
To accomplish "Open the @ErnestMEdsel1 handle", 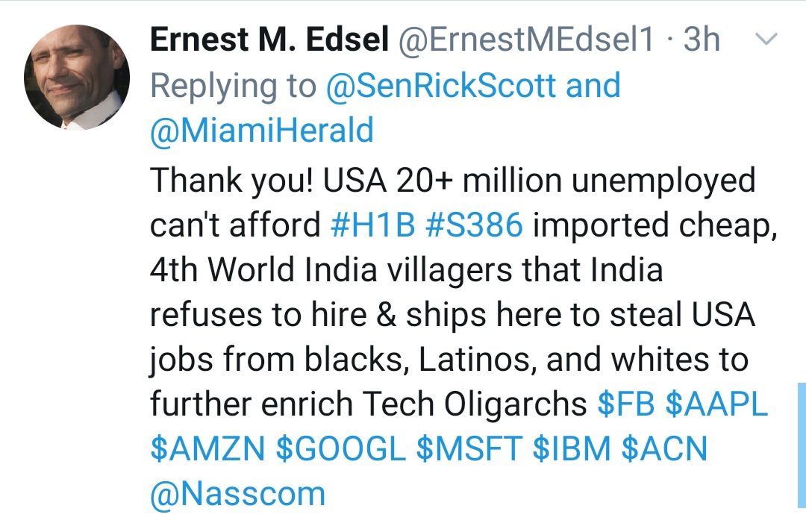I will coord(528,40).
